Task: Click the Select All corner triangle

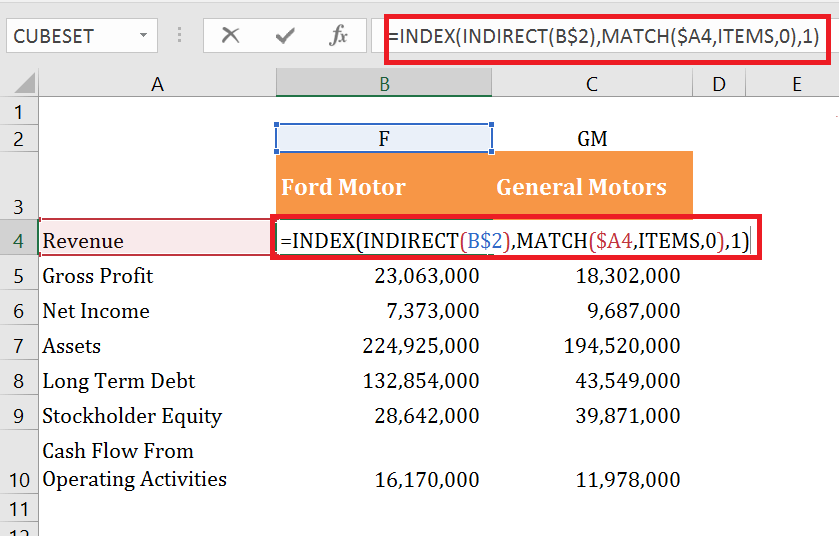Action: tap(24, 83)
